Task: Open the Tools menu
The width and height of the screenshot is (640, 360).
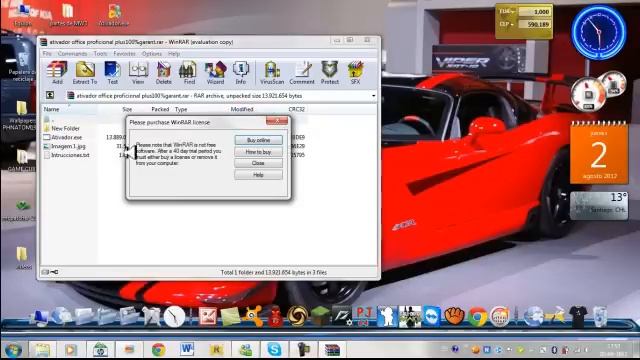Action: [100, 53]
